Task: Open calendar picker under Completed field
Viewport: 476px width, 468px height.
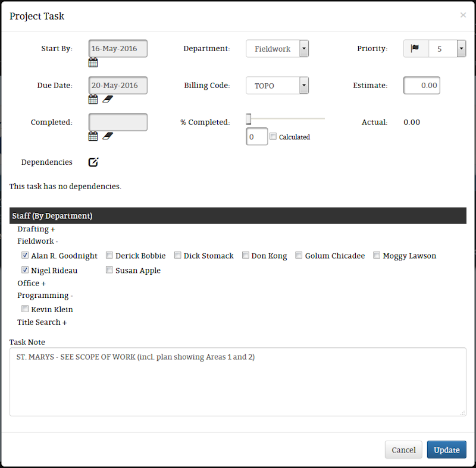Action: (93, 136)
